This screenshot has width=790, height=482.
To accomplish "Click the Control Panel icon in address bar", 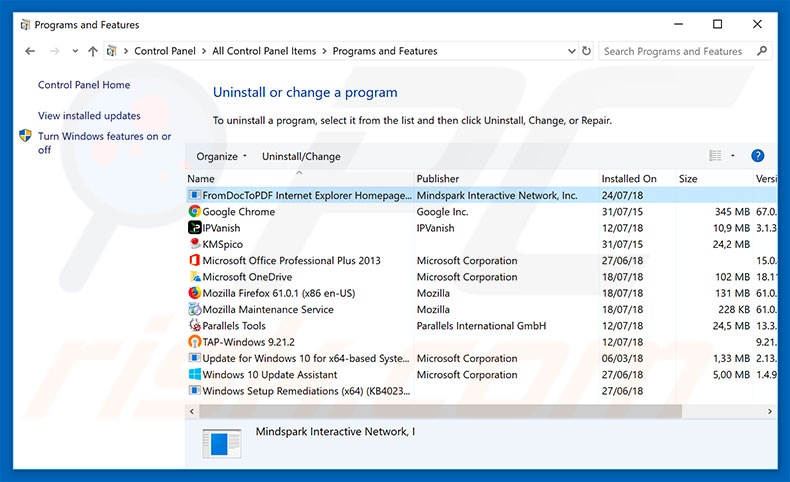I will coord(112,51).
